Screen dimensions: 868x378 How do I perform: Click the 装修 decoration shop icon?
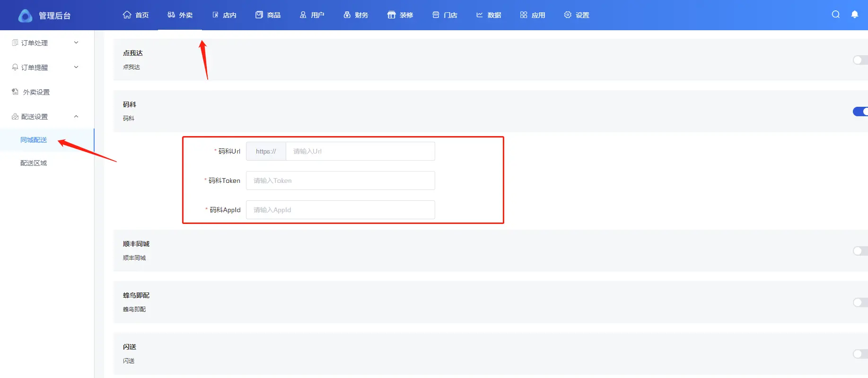[391, 15]
